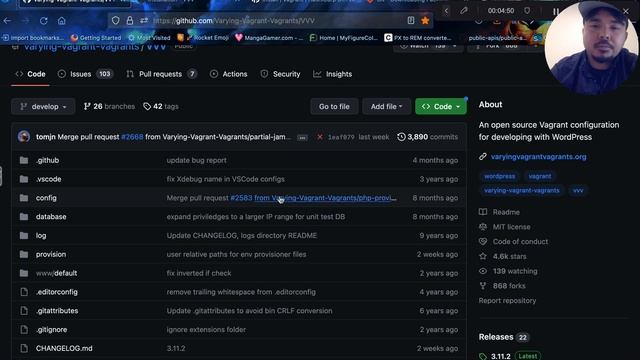Select the Code tab

click(x=30, y=74)
